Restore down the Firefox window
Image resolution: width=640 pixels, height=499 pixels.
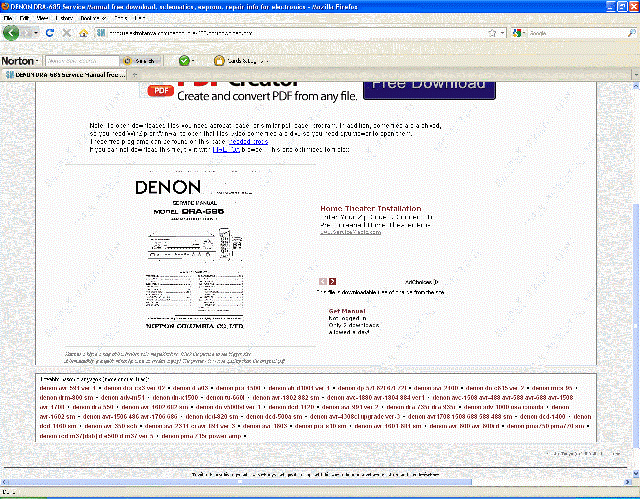coord(622,6)
